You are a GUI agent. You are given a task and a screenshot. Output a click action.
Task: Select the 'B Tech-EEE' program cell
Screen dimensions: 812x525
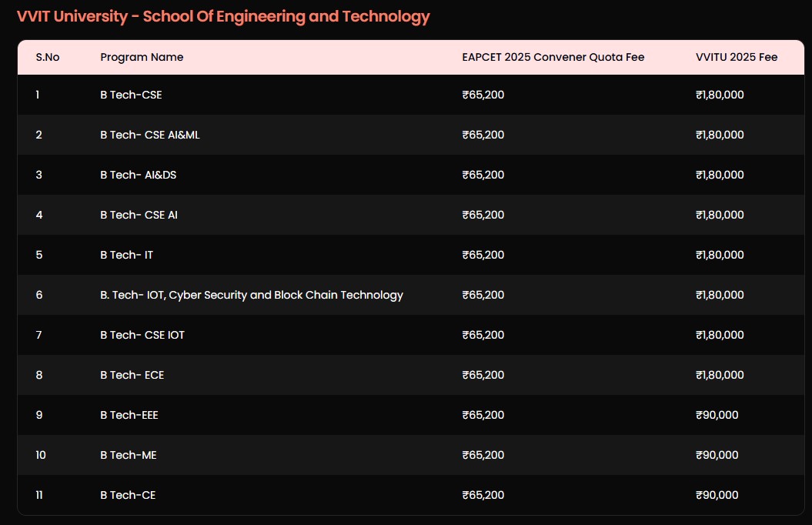[x=129, y=415]
